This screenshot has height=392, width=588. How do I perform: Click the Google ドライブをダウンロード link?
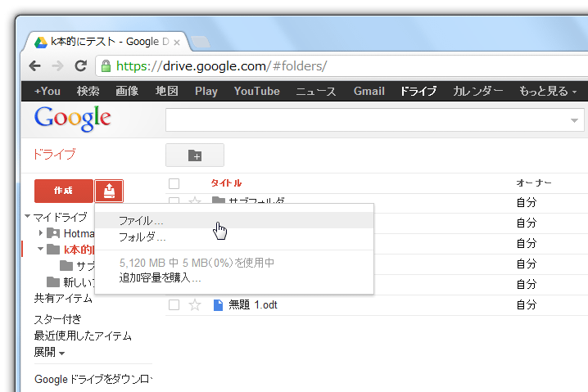93,379
